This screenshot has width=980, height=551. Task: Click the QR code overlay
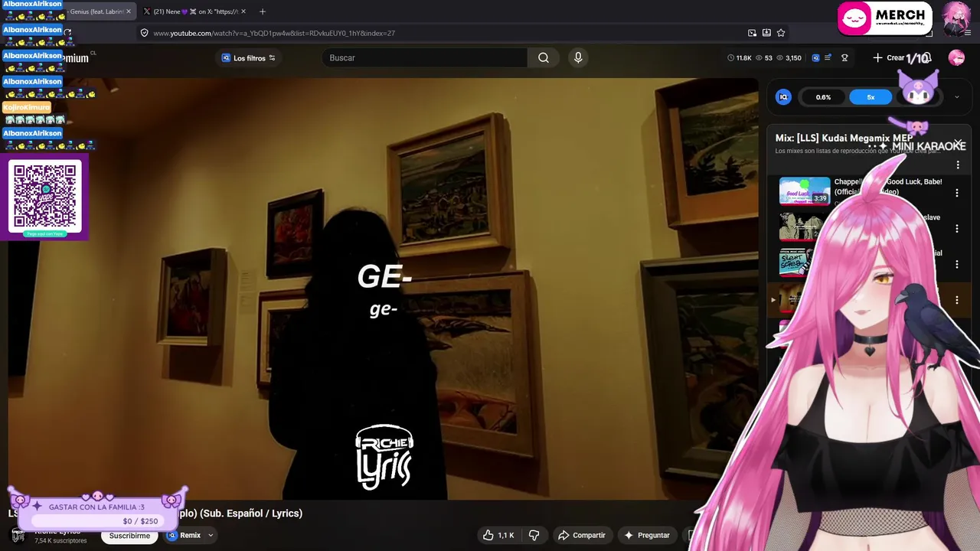coord(45,197)
